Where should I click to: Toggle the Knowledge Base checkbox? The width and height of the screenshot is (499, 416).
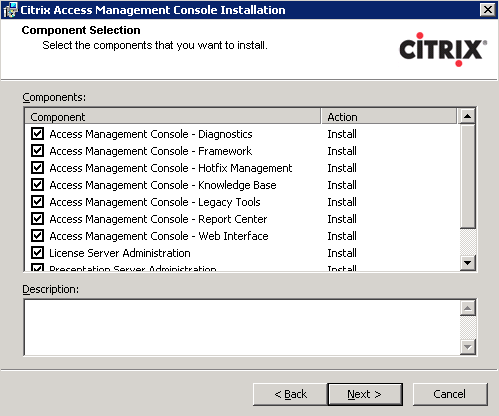click(x=37, y=185)
